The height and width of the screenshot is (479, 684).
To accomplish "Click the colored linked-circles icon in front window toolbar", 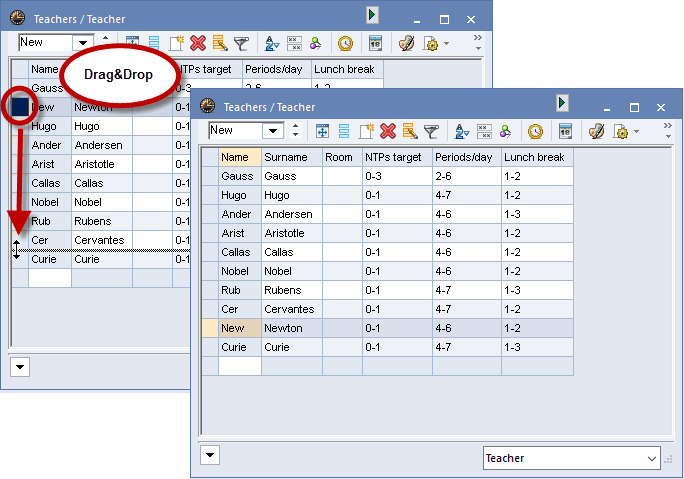I will (x=506, y=131).
